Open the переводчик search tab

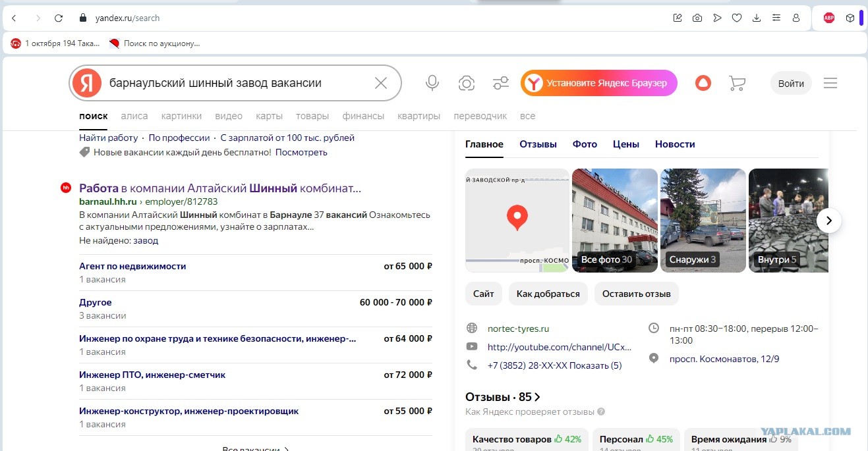480,116
